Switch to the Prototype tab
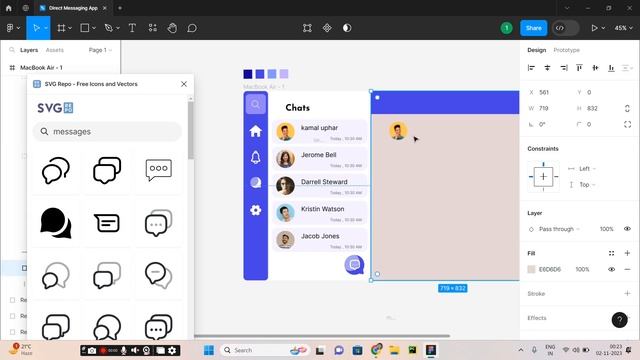 (567, 50)
